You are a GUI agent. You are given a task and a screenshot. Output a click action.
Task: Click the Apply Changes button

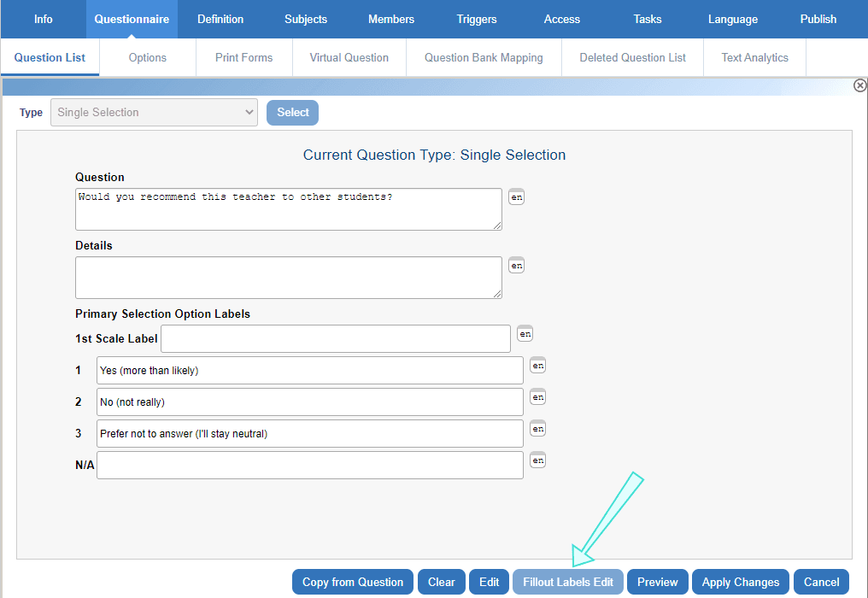(x=741, y=582)
